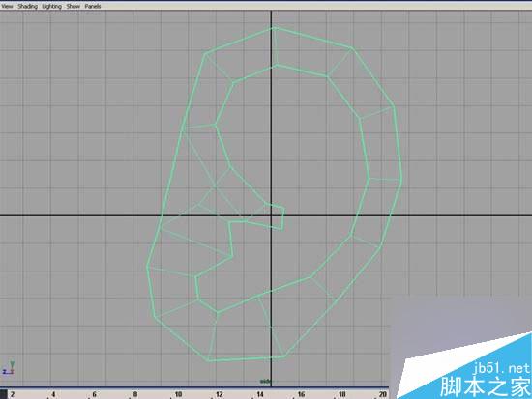
Task: Click frame 14 on the time slider
Action: [260, 394]
